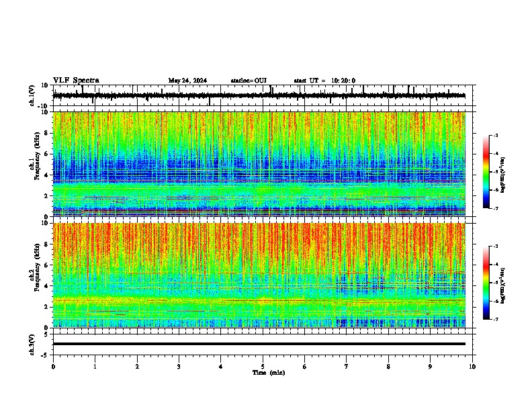Click the ch.2 "Frequency (kHz)" axis label

[x=37, y=267]
